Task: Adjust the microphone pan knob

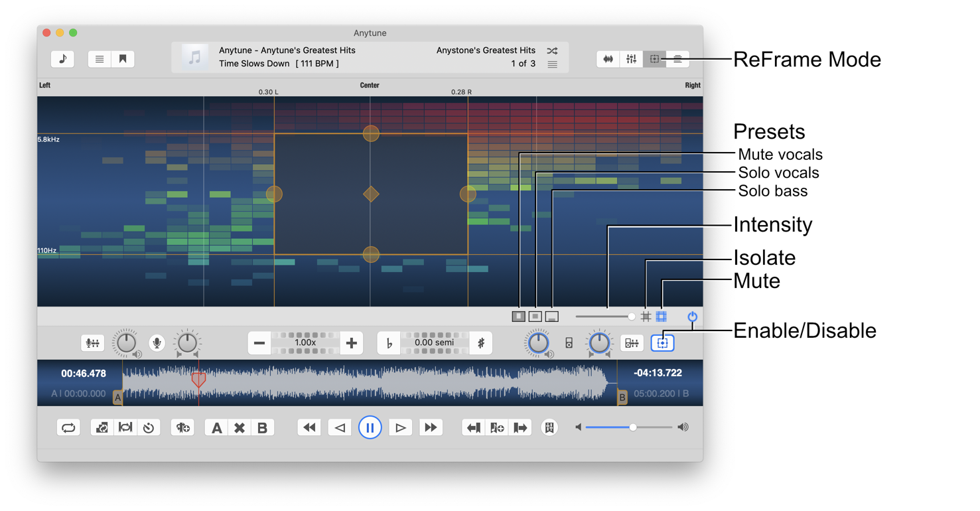Action: click(187, 342)
